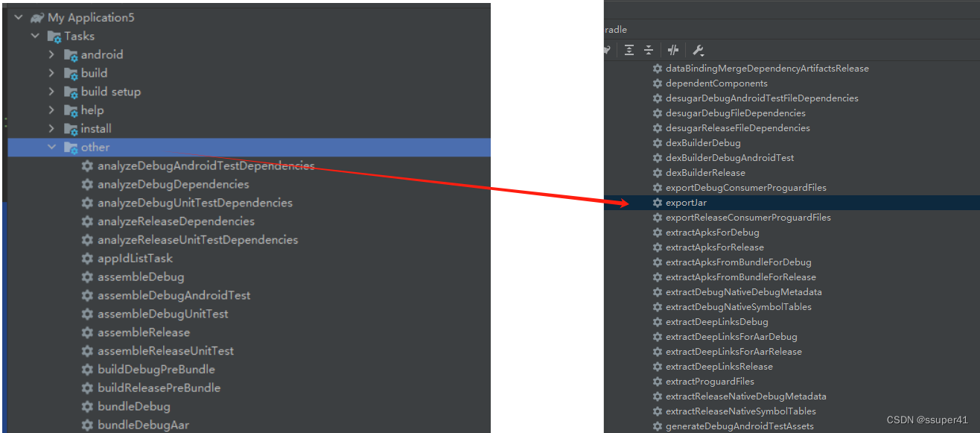Select the dataBindingMergeDependencyArtifactsRelease task
The height and width of the screenshot is (433, 980).
(x=767, y=69)
